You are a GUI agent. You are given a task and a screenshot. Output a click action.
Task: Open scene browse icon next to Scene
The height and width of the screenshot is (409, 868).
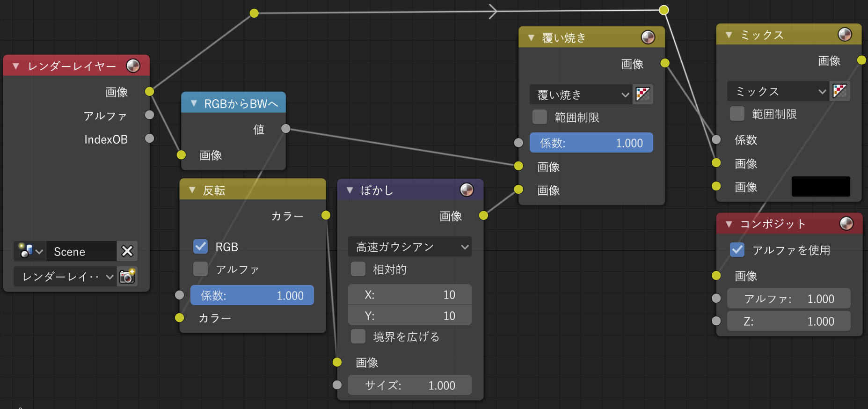tap(30, 251)
